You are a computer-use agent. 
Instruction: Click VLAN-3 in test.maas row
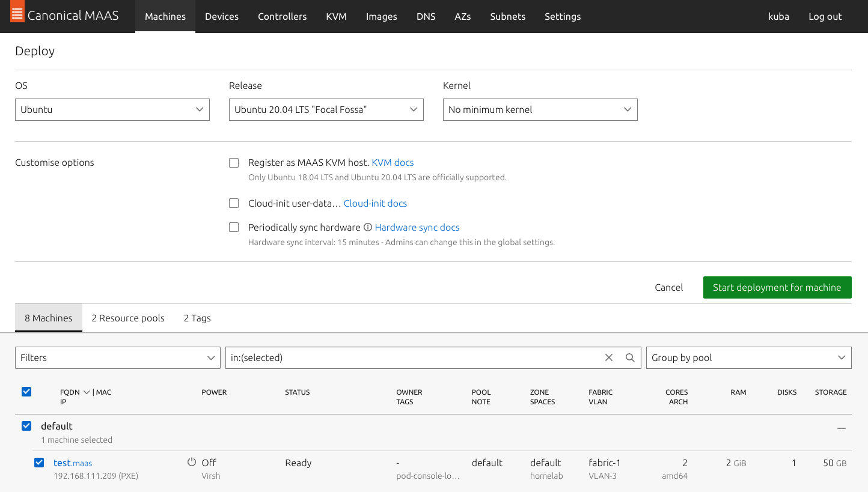603,476
